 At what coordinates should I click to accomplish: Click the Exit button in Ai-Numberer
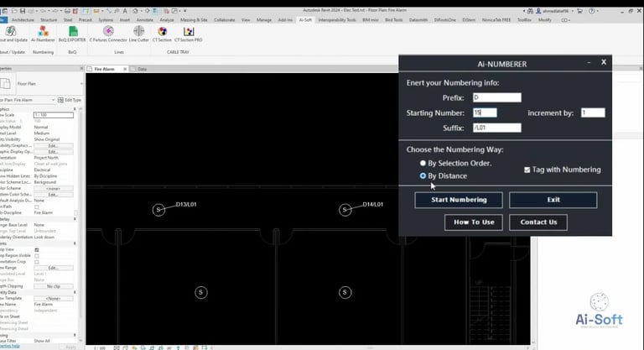[553, 200]
